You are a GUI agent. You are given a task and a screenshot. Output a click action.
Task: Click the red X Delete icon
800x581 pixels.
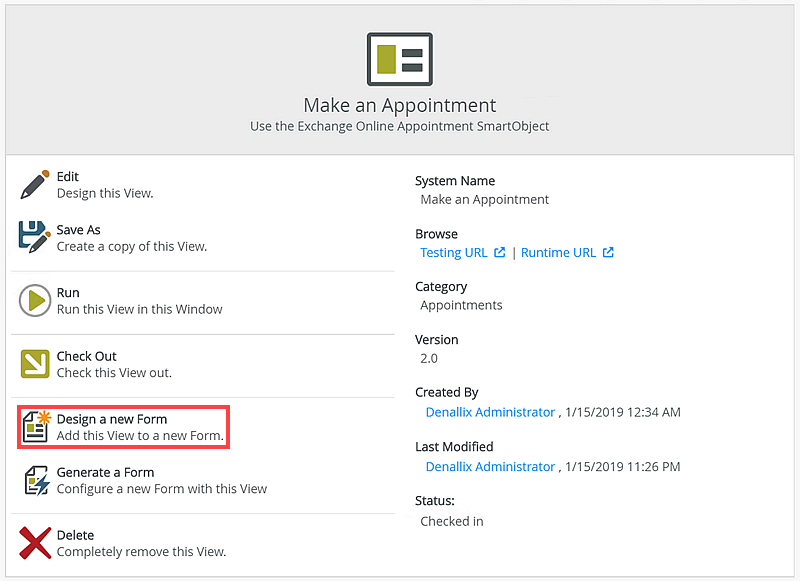tap(35, 543)
